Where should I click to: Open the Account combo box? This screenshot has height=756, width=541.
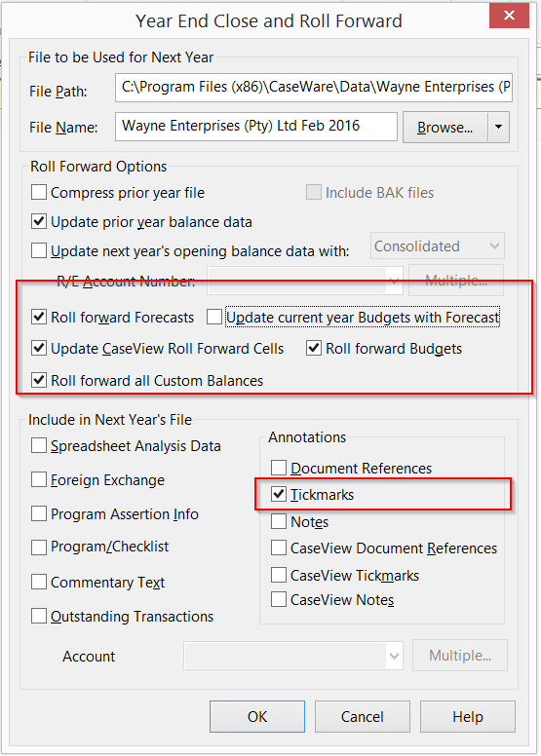pos(293,656)
